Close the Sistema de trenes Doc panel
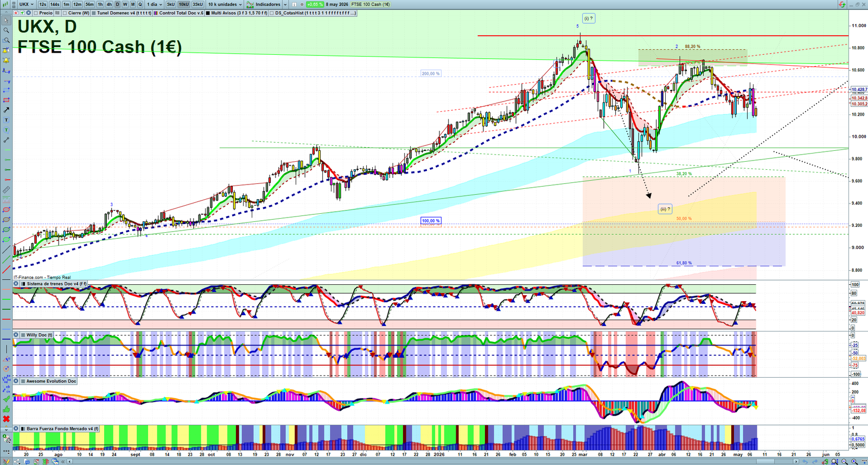 [16, 283]
